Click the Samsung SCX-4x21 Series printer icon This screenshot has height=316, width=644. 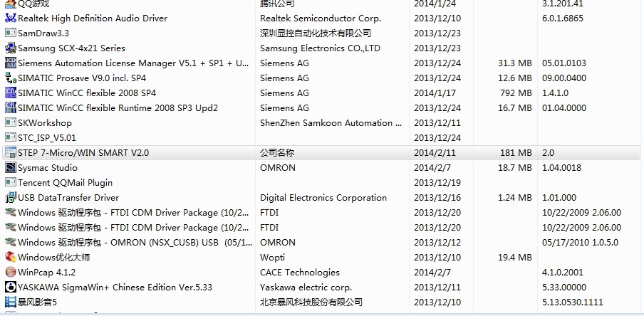click(10, 48)
